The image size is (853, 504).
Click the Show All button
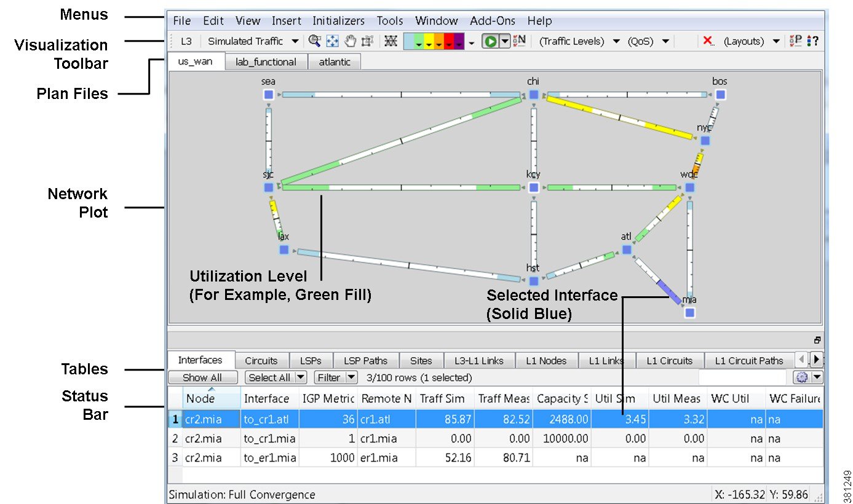[202, 377]
